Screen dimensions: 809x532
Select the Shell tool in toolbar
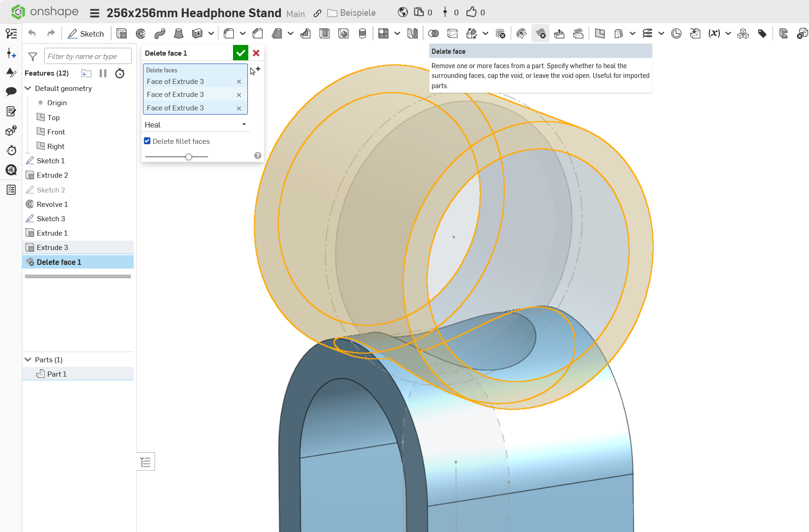pyautogui.click(x=324, y=33)
